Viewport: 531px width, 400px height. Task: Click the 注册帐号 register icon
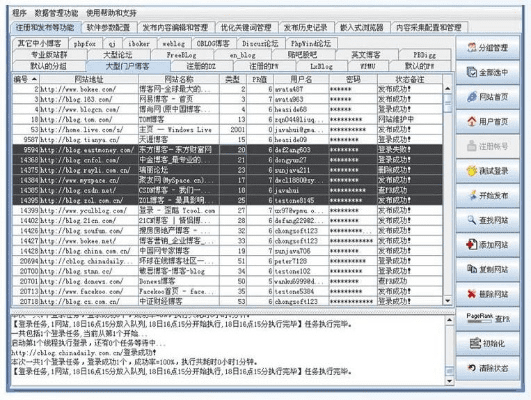[x=472, y=146]
